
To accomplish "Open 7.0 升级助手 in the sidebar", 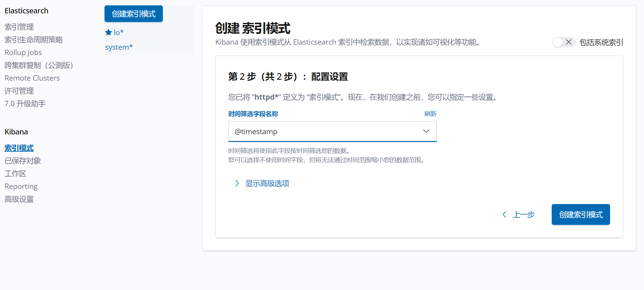I will (25, 104).
